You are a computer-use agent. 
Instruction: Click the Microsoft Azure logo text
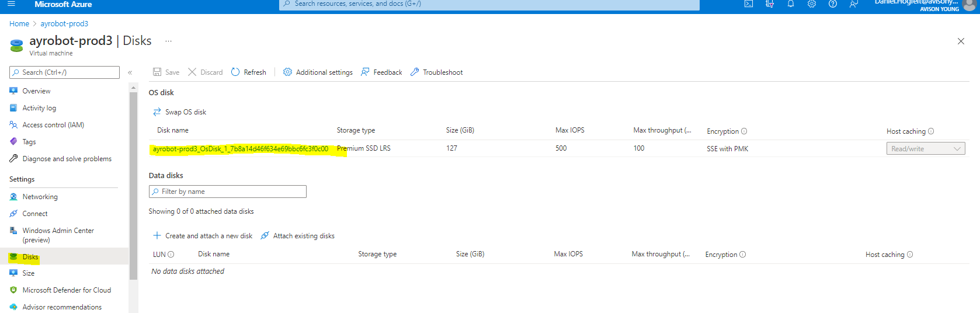point(63,4)
